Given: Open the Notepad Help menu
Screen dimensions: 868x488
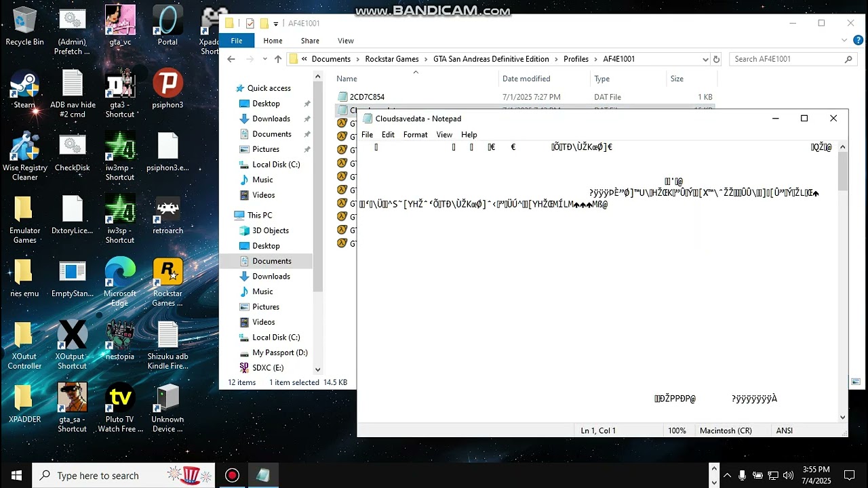Looking at the screenshot, I should tap(469, 135).
